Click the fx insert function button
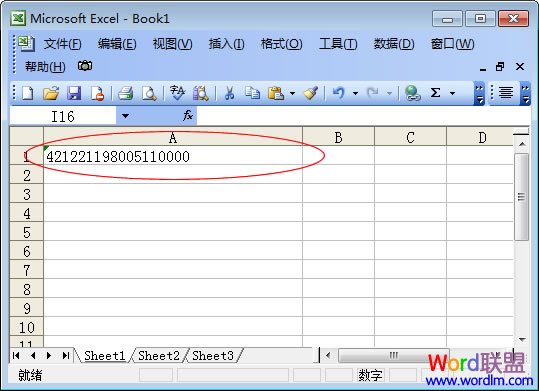Viewport: 539px width, 391px height. coord(188,116)
